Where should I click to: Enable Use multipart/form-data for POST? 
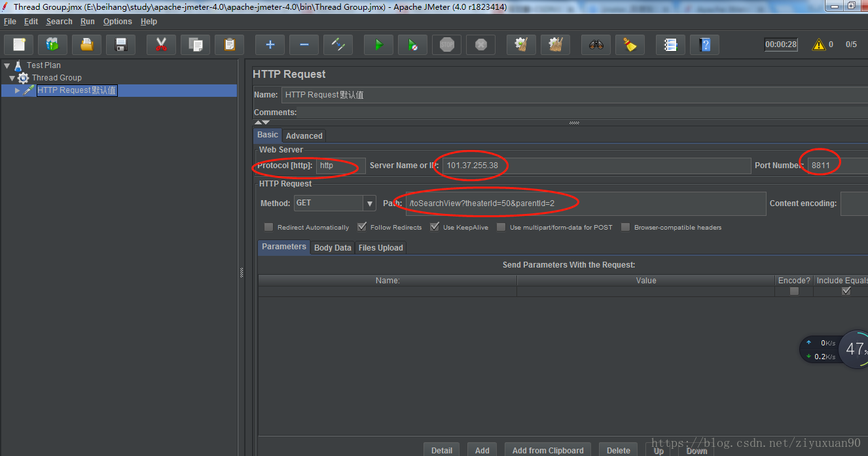click(x=501, y=227)
